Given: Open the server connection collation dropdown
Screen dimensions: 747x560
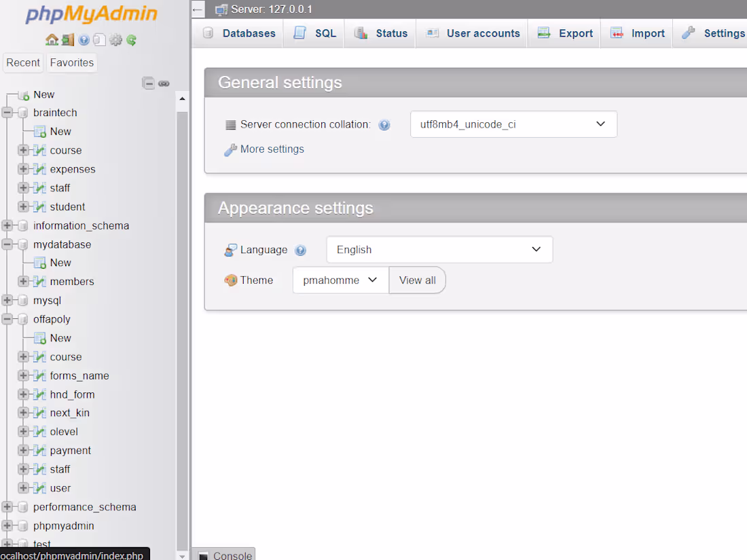Looking at the screenshot, I should pyautogui.click(x=513, y=124).
